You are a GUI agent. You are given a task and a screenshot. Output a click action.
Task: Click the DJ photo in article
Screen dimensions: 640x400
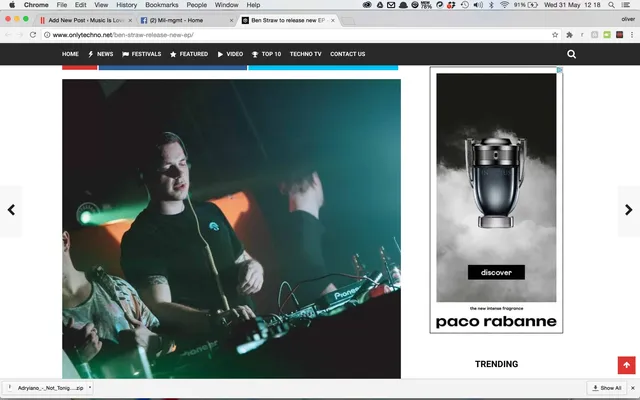(231, 229)
